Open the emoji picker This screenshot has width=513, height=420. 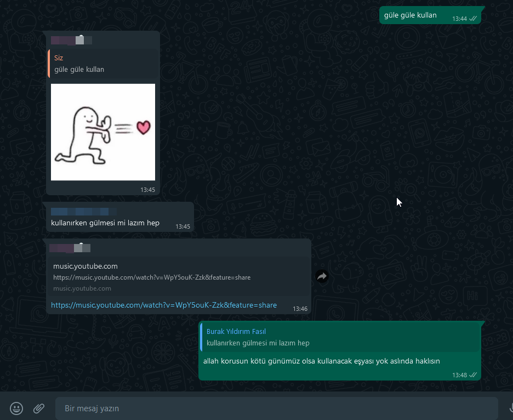16,408
